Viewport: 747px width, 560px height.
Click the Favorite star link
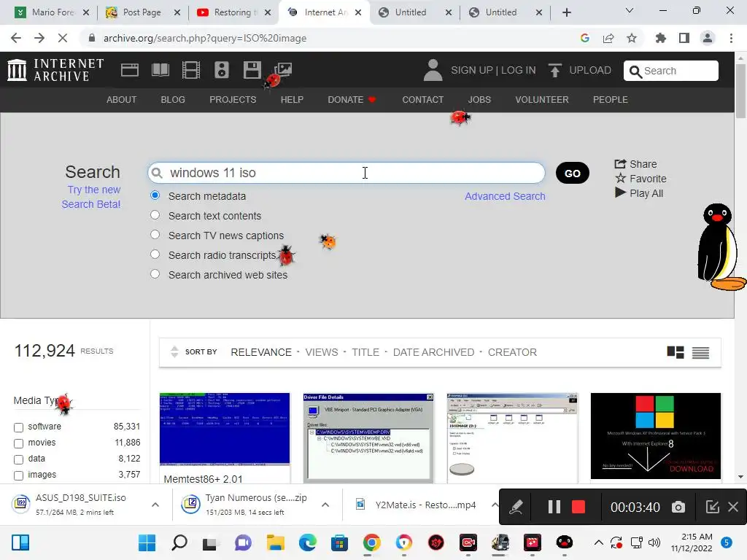click(x=640, y=179)
